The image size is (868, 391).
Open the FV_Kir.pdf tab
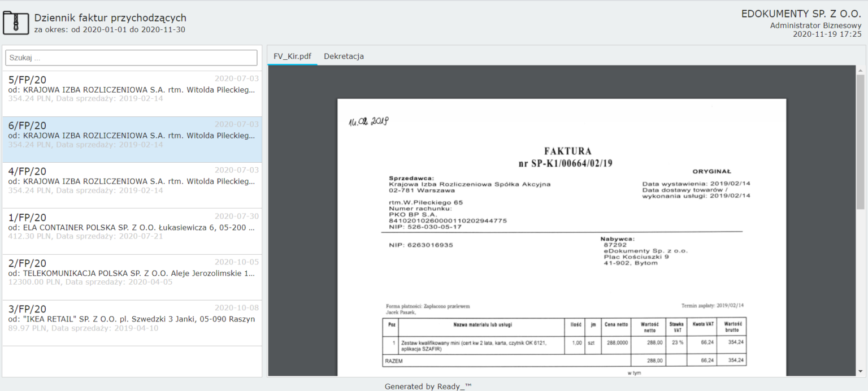292,56
